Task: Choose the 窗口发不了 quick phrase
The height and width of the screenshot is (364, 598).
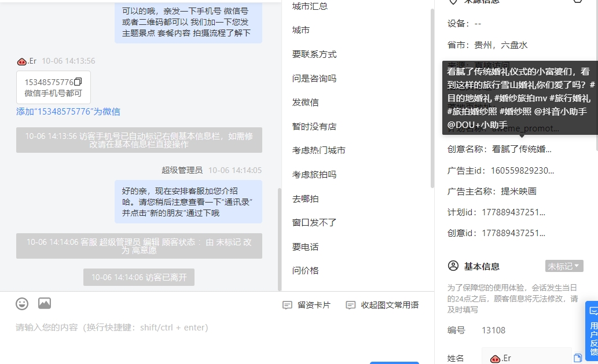Action: click(314, 223)
